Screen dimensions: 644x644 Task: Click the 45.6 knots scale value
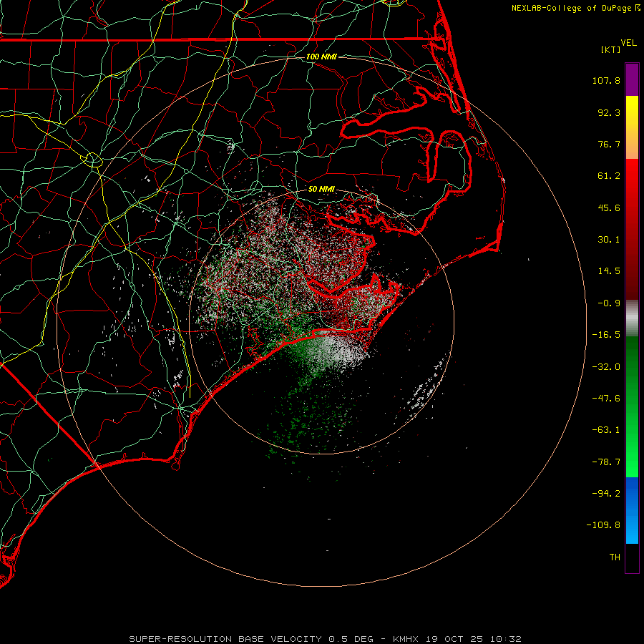(609, 208)
